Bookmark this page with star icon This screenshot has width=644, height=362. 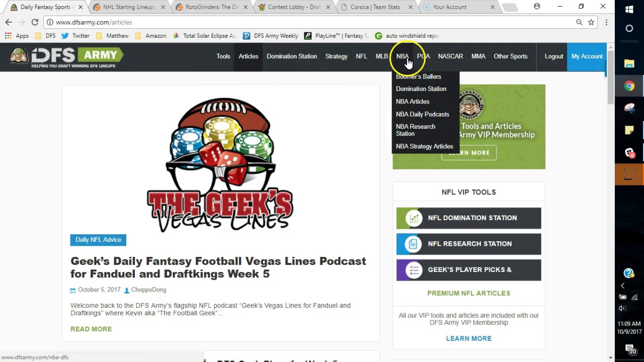(x=591, y=22)
